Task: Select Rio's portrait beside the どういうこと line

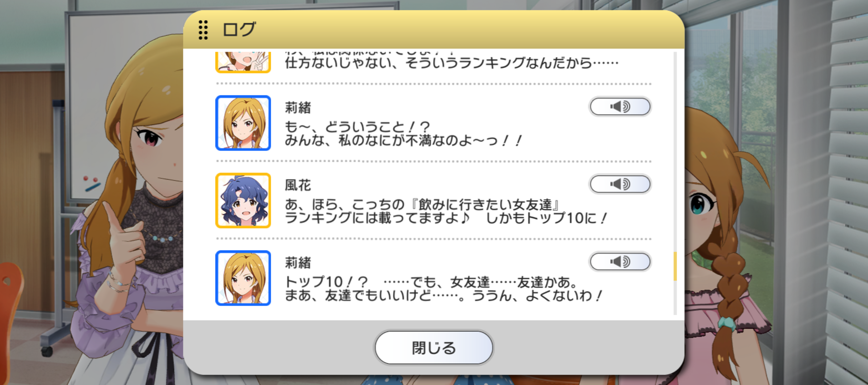Action: point(243,123)
